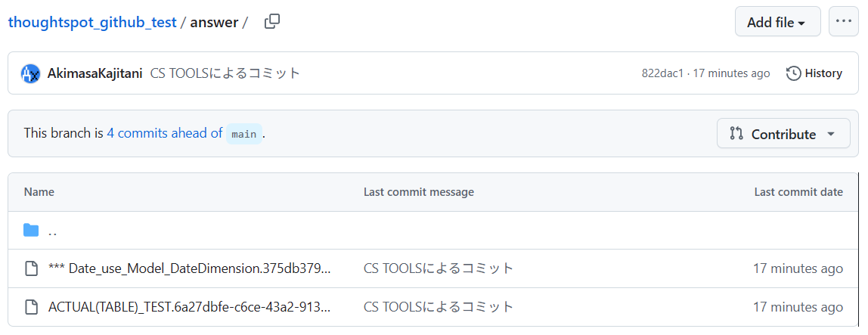Open the three-dot more options menu
Viewport: 868px width, 335px height.
pos(844,22)
